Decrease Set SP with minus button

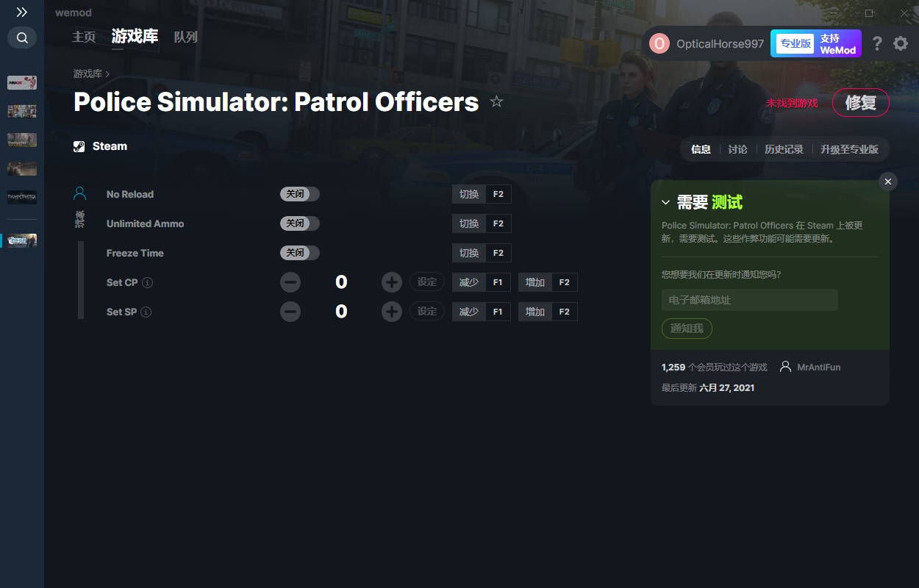(290, 312)
